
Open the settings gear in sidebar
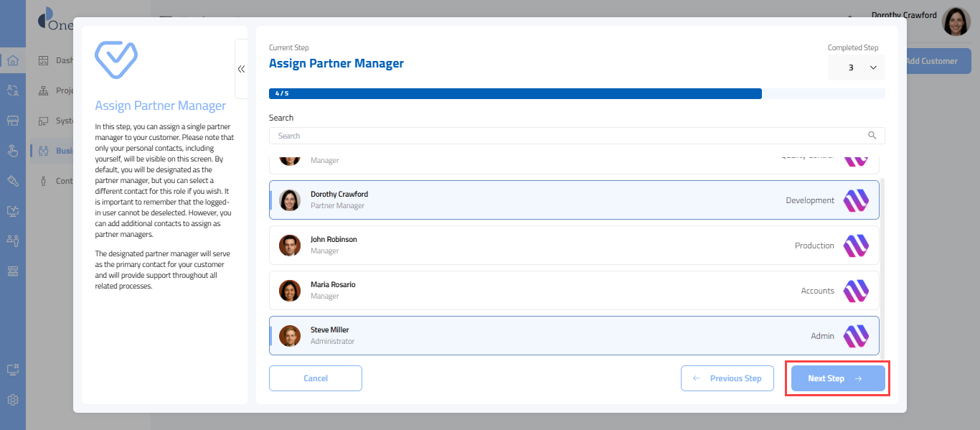(x=13, y=400)
